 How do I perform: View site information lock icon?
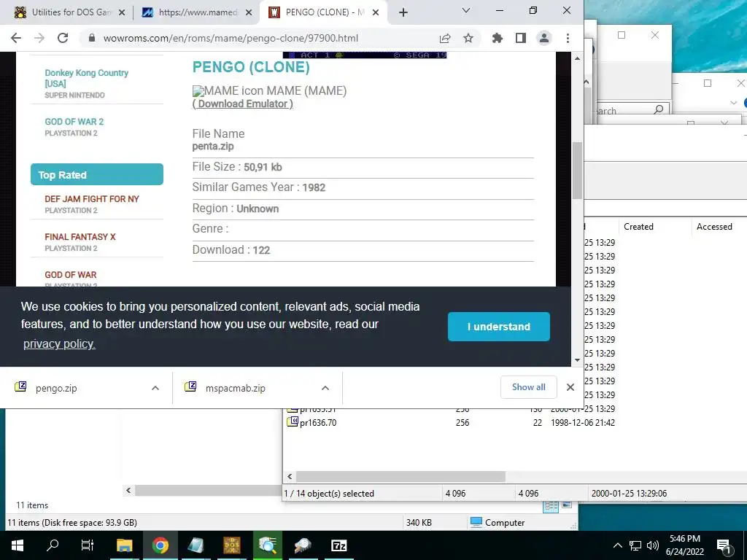point(92,38)
